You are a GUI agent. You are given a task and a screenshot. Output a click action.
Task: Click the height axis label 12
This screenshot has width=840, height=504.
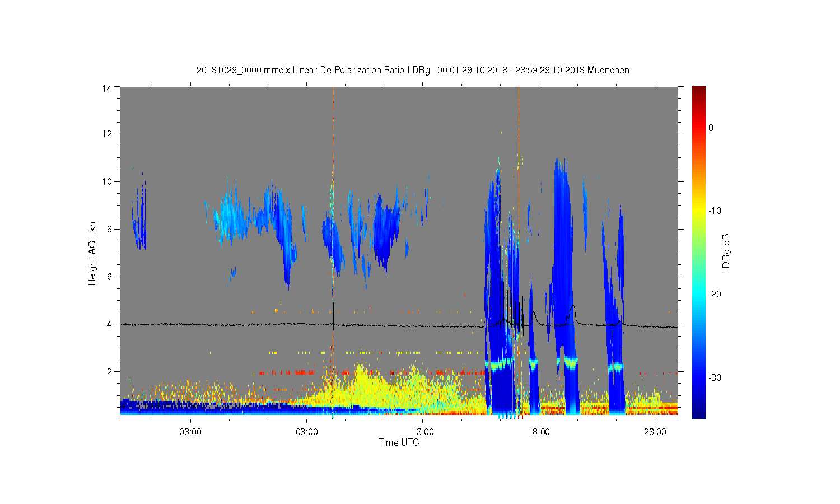[x=106, y=134]
